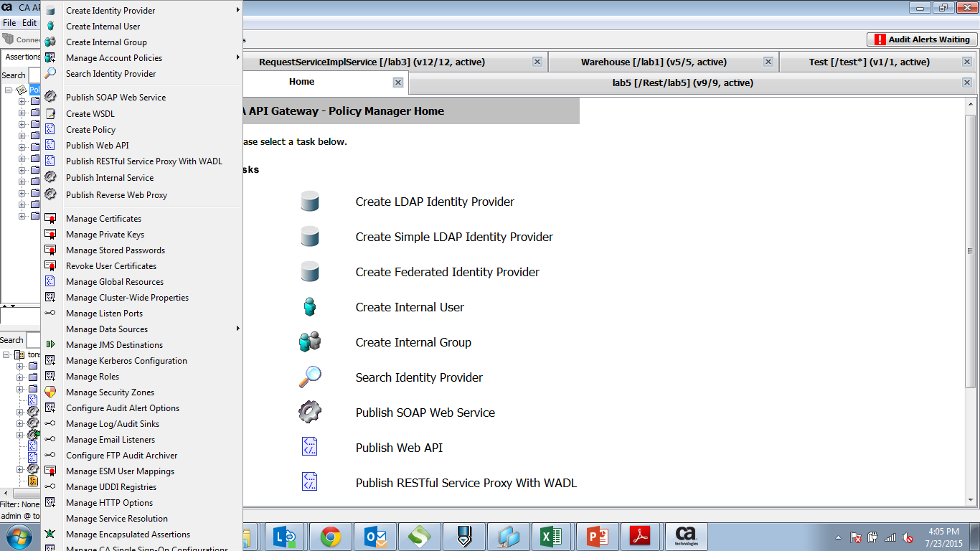Viewport: 980px width, 551px height.
Task: Choose Create Internal User from the menu
Action: click(x=142, y=27)
